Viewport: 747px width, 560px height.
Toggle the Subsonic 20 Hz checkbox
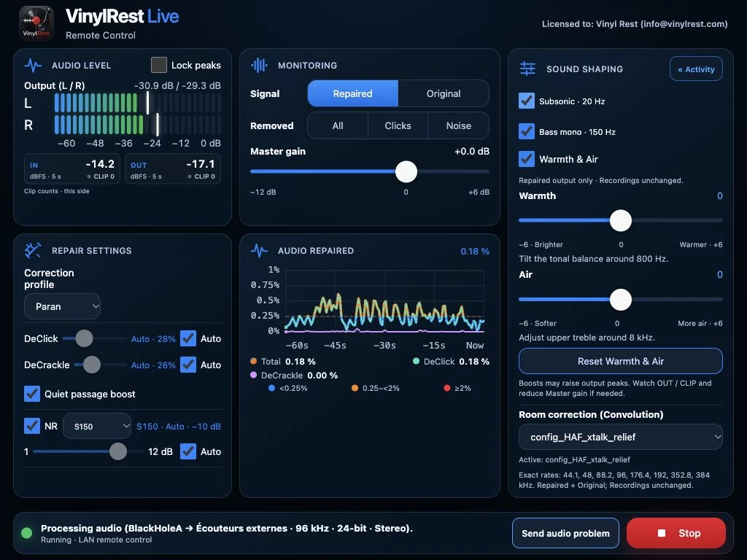point(527,101)
